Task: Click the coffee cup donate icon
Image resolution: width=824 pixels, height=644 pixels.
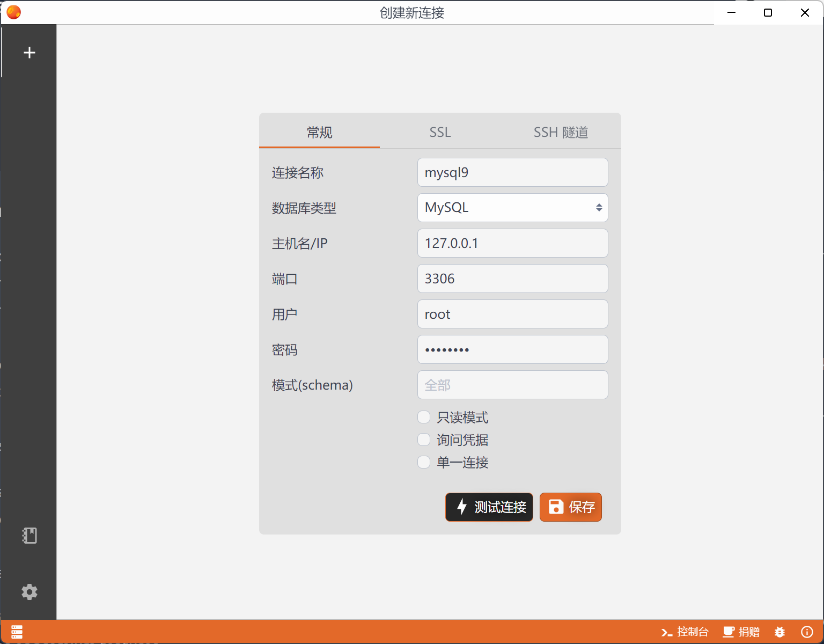Action: click(x=728, y=632)
